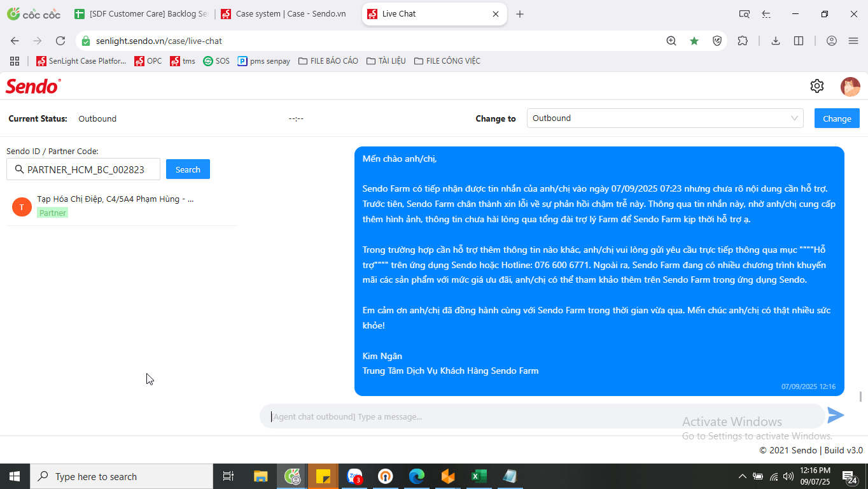The width and height of the screenshot is (868, 489).
Task: Open Excel from taskbar
Action: point(479,476)
